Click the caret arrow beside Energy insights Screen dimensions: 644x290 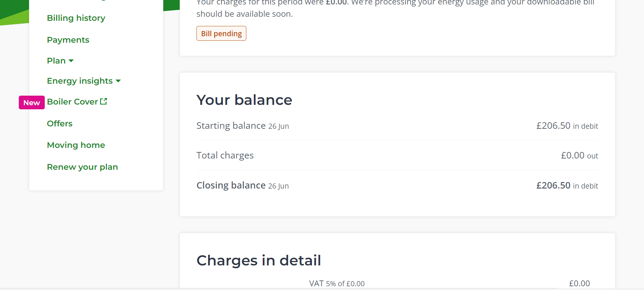point(118,81)
